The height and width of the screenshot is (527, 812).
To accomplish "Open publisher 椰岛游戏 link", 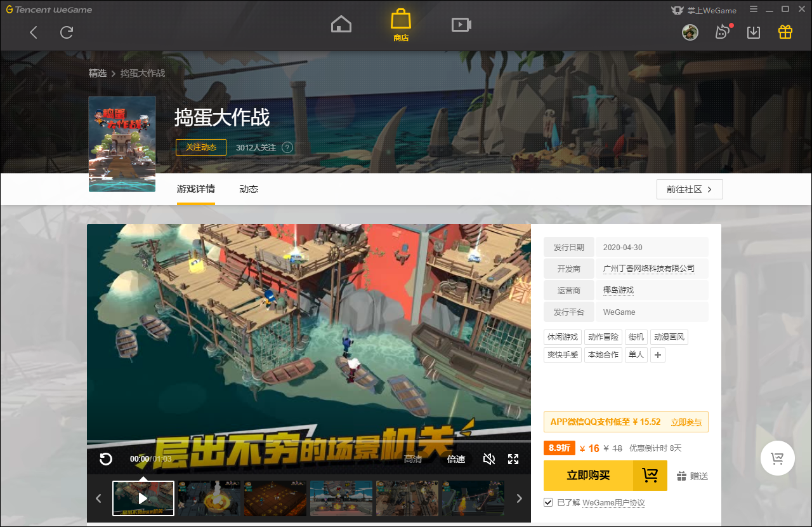I will pyautogui.click(x=619, y=290).
